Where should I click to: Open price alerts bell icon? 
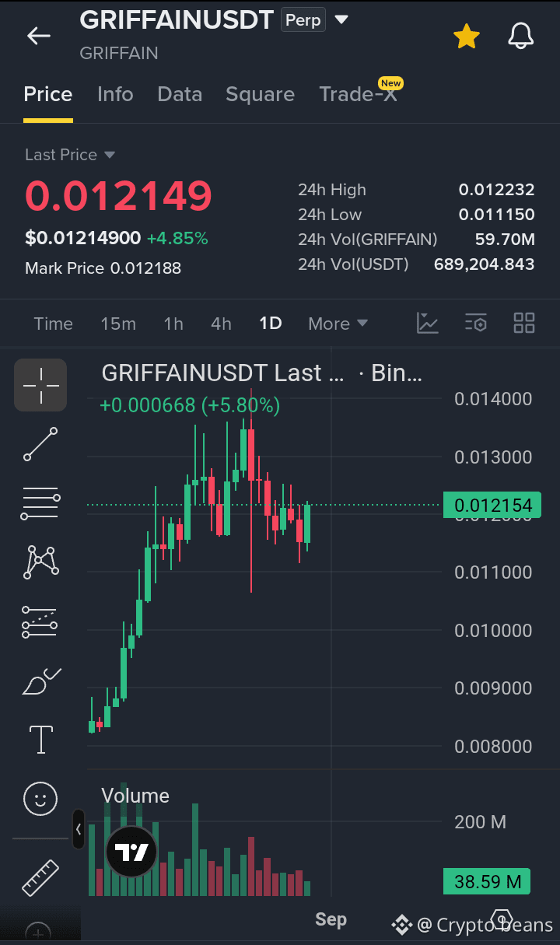click(521, 36)
